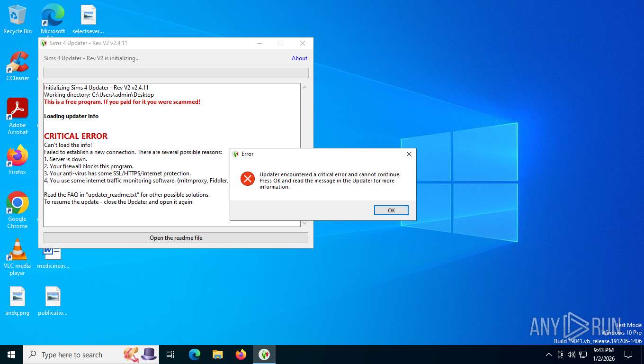Open the network status tray icon
Image resolution: width=644 pixels, height=364 pixels.
[583, 355]
